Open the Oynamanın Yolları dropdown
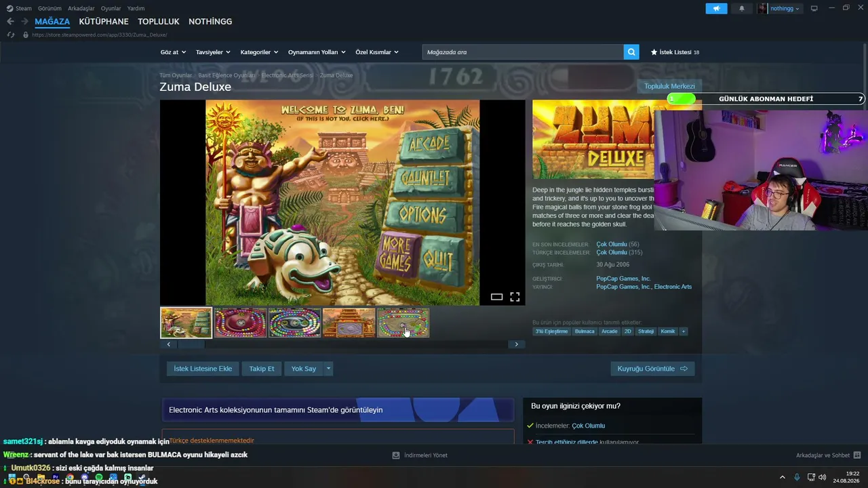The height and width of the screenshot is (488, 868). pos(317,52)
